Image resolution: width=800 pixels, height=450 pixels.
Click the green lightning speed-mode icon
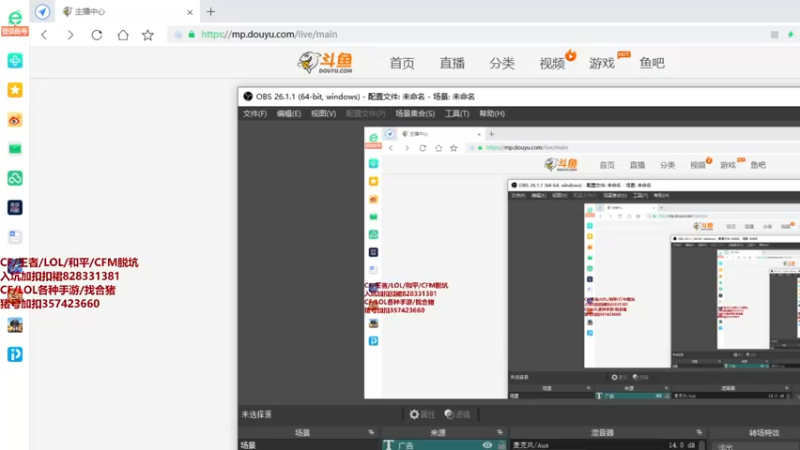(x=791, y=35)
